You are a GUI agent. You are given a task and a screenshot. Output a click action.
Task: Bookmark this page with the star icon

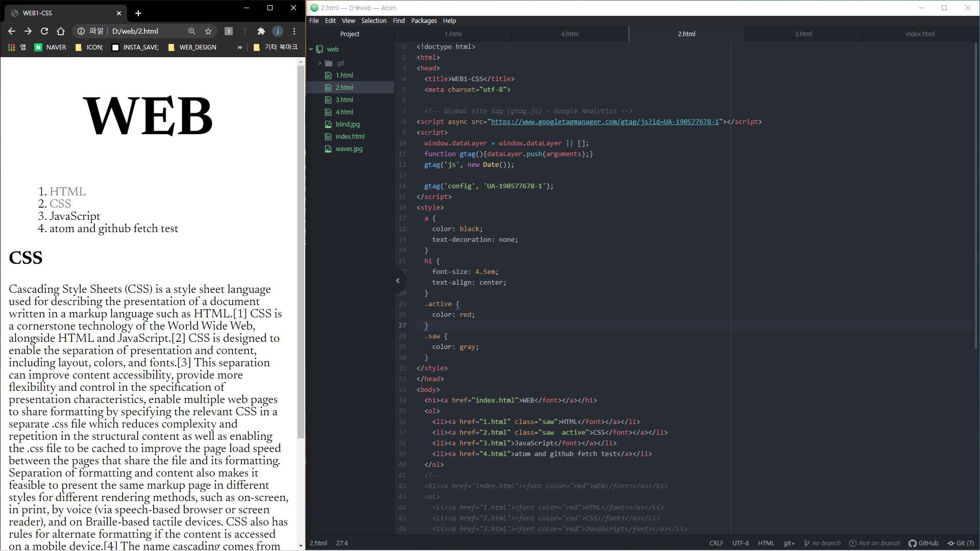tap(208, 31)
